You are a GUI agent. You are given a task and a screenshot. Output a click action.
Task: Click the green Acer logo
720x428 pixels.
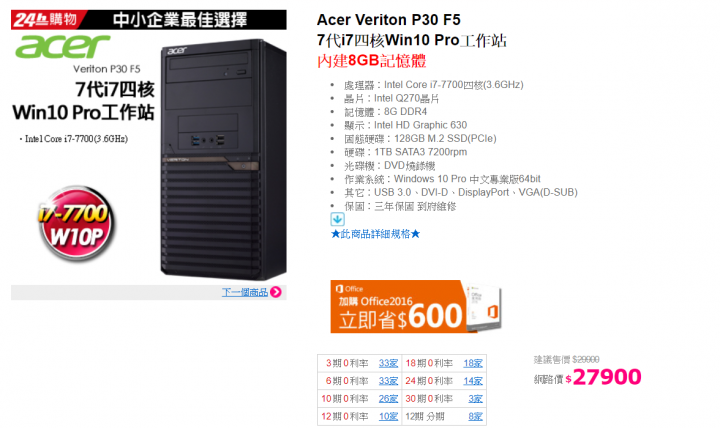pos(62,46)
